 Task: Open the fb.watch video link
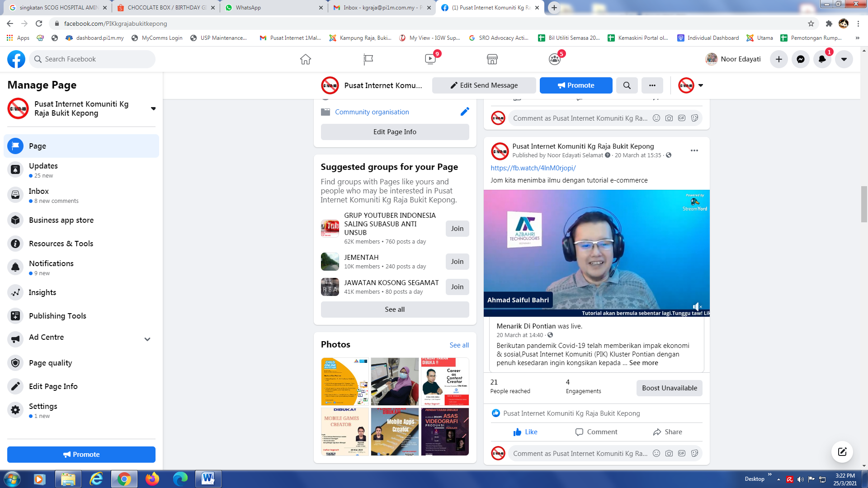click(533, 168)
